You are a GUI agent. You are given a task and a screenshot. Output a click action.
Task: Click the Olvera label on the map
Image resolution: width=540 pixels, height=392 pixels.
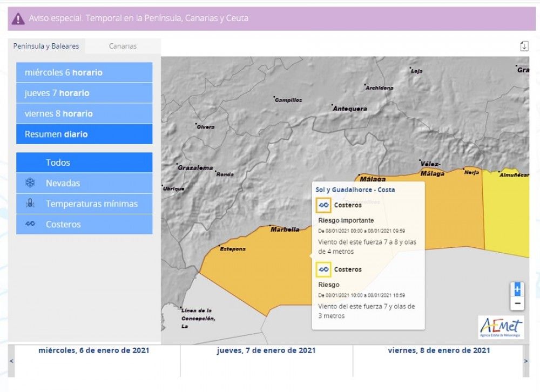(x=206, y=127)
